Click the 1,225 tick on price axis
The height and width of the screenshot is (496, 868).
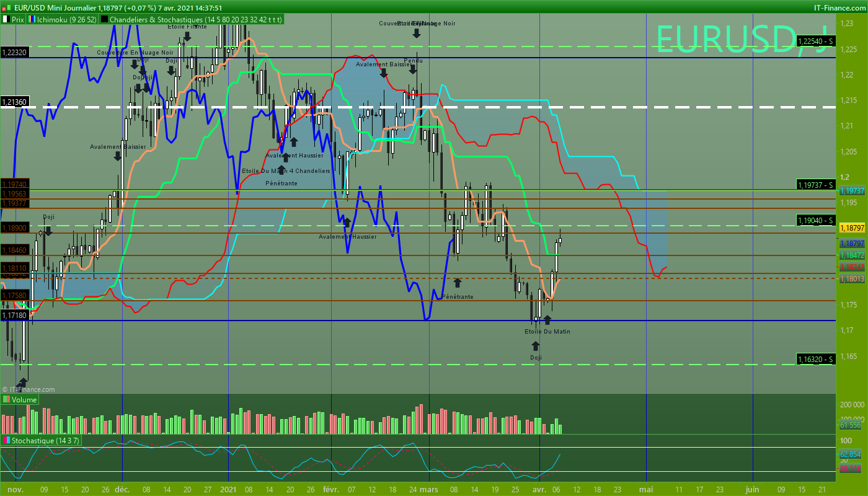(848, 49)
